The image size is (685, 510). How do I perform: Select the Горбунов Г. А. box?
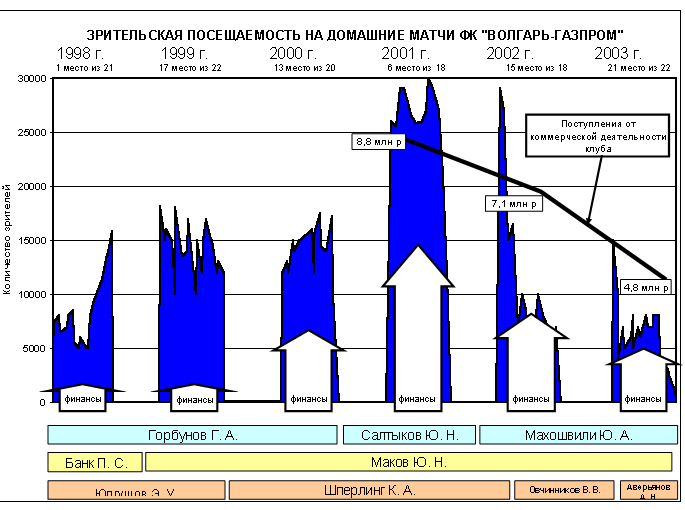point(192,435)
